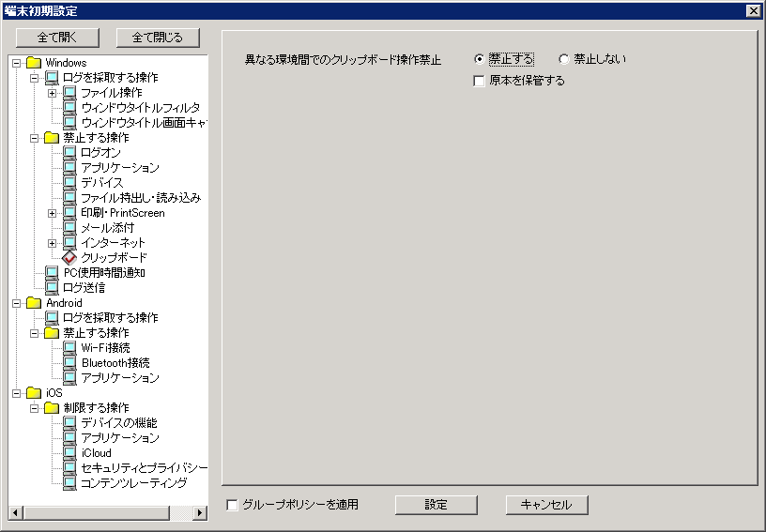Click the monitor icon beside iCloud

point(69,453)
